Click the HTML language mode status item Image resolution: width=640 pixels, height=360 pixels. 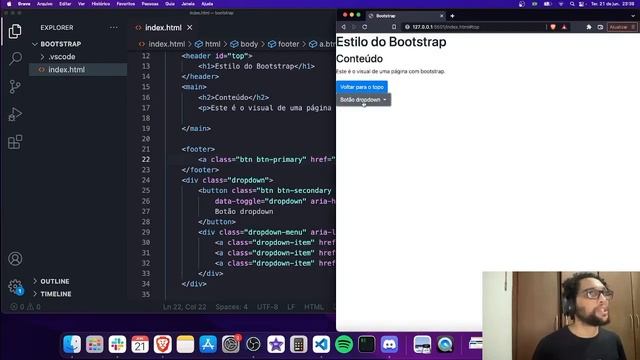pos(314,307)
